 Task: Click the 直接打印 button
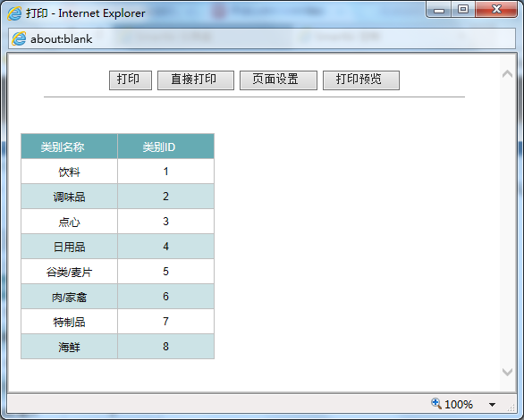[196, 80]
